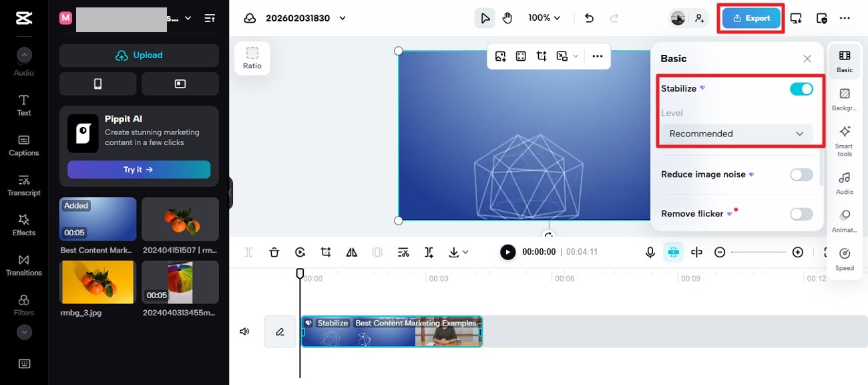868x385 pixels.
Task: Enable Remove flicker toggle
Action: [801, 214]
